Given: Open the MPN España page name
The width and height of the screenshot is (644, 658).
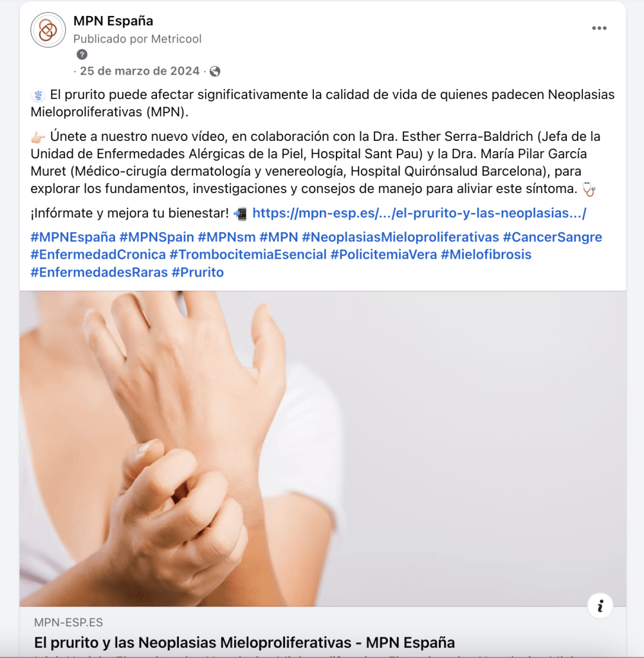Looking at the screenshot, I should click(x=113, y=21).
